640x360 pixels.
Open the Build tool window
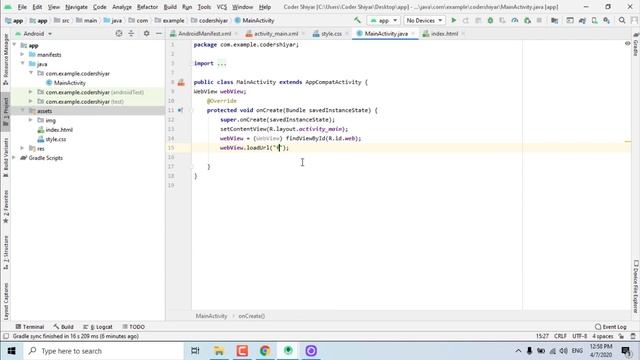coord(63,327)
